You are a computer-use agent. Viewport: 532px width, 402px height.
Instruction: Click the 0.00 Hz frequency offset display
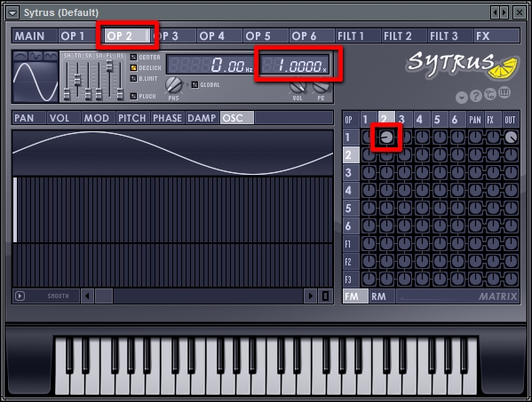tap(210, 65)
